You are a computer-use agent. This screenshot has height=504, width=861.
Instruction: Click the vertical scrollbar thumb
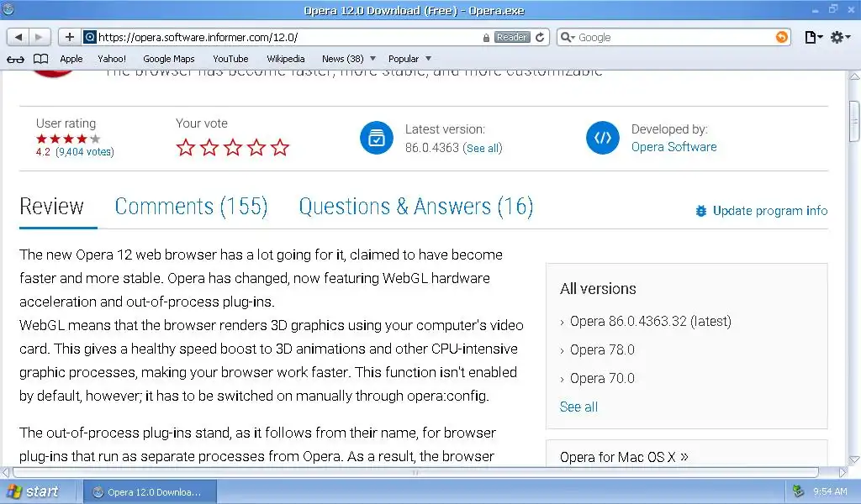point(854,121)
